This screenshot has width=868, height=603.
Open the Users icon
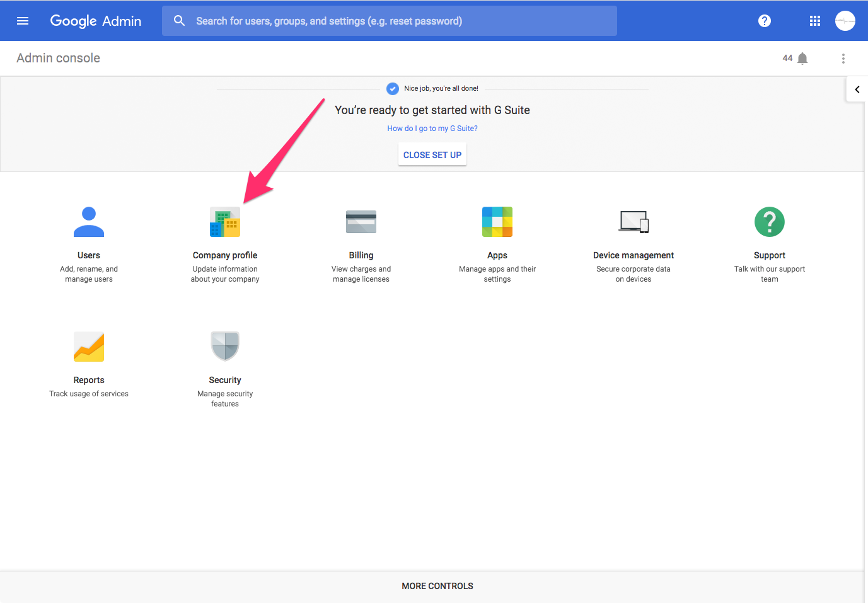click(89, 222)
